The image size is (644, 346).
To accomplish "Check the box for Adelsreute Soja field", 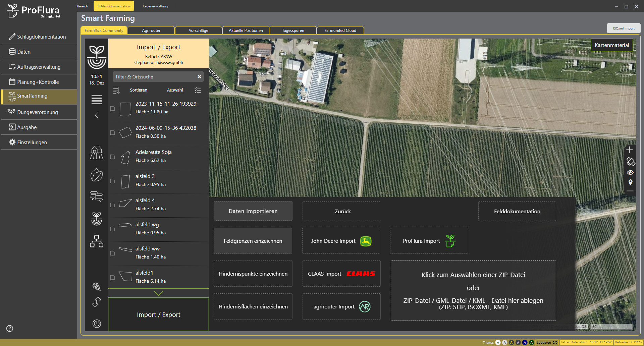I will pos(113,157).
